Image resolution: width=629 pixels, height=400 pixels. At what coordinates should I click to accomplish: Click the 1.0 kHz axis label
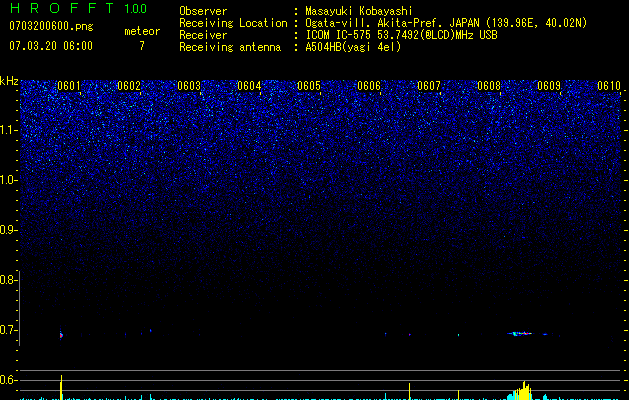[x=8, y=180]
